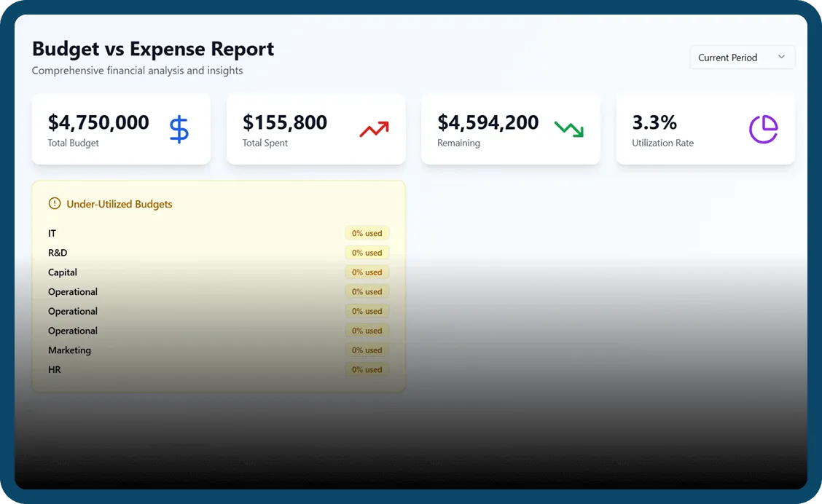
Task: Click the red trending-up arrow icon
Action: 374,130
